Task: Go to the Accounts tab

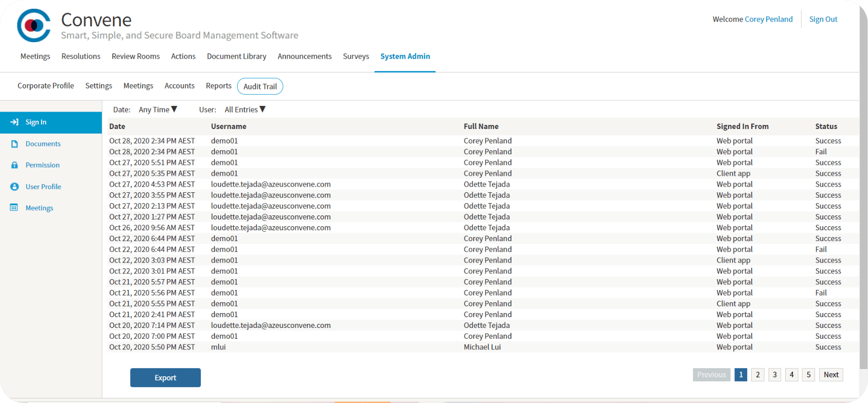Action: point(179,86)
